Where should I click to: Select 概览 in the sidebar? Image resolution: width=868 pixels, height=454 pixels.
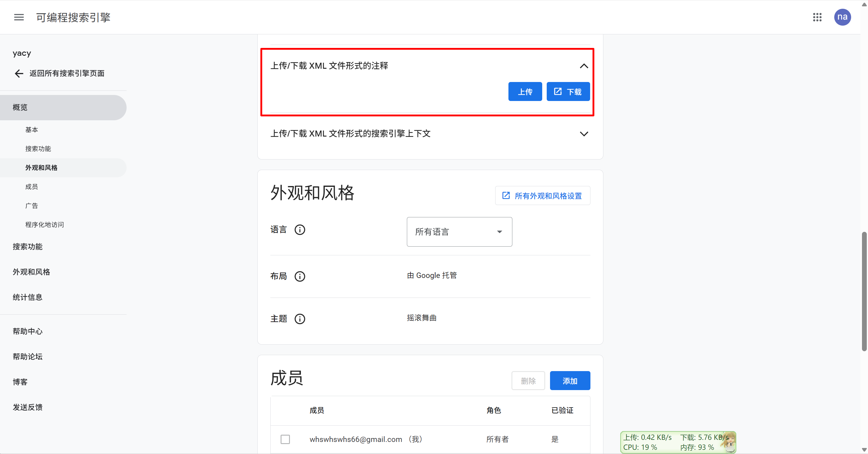[x=63, y=108]
